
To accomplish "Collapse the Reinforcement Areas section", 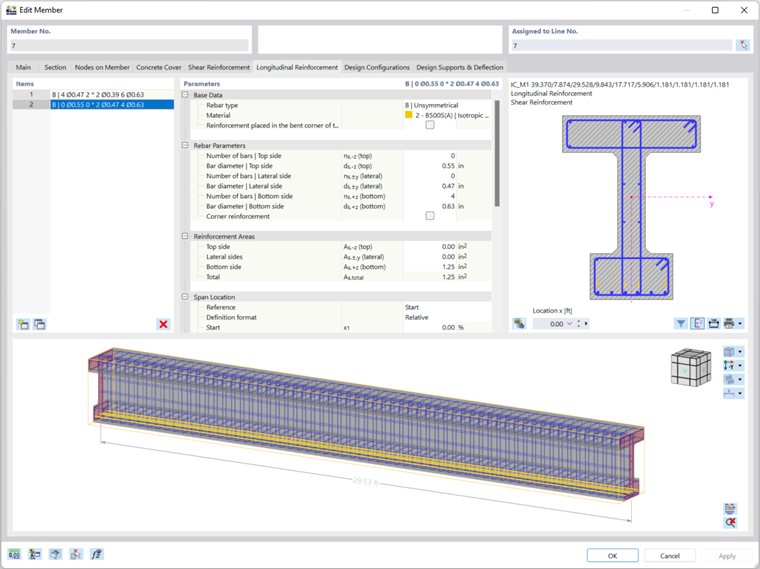I will 185,236.
